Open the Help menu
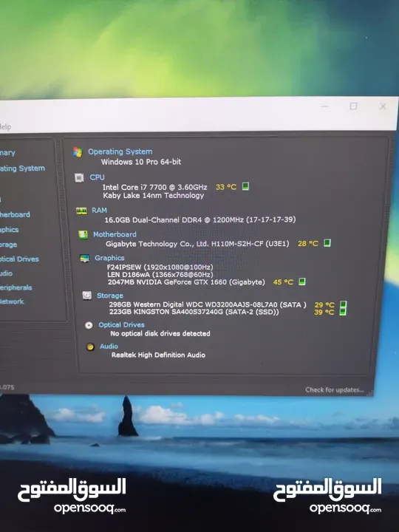The width and height of the screenshot is (399, 532). (x=5, y=127)
